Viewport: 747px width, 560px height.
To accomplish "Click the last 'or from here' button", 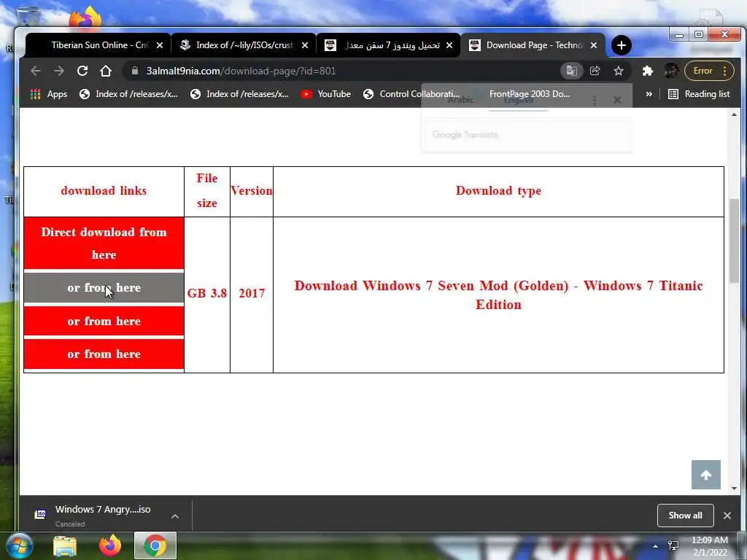I will [104, 354].
